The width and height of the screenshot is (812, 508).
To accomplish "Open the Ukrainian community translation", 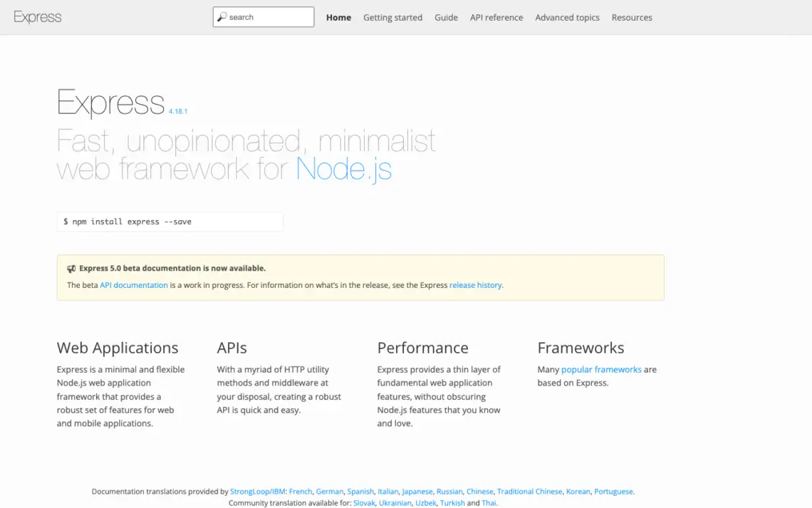I will pyautogui.click(x=395, y=502).
